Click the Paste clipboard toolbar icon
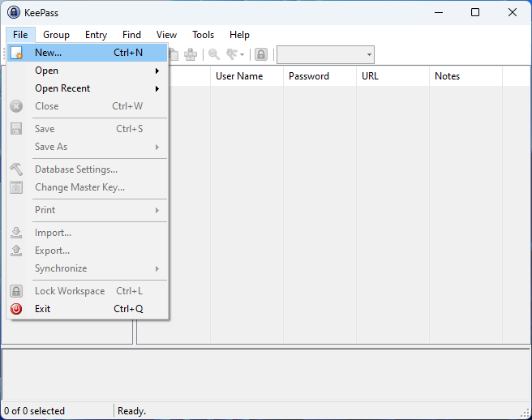532x420 pixels. pyautogui.click(x=174, y=54)
